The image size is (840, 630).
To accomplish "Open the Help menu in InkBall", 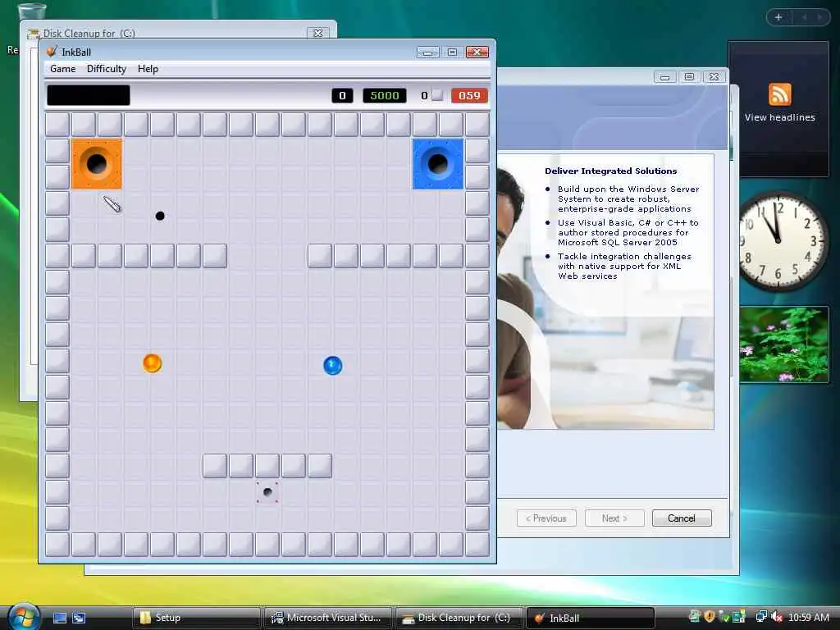I will 148,69.
